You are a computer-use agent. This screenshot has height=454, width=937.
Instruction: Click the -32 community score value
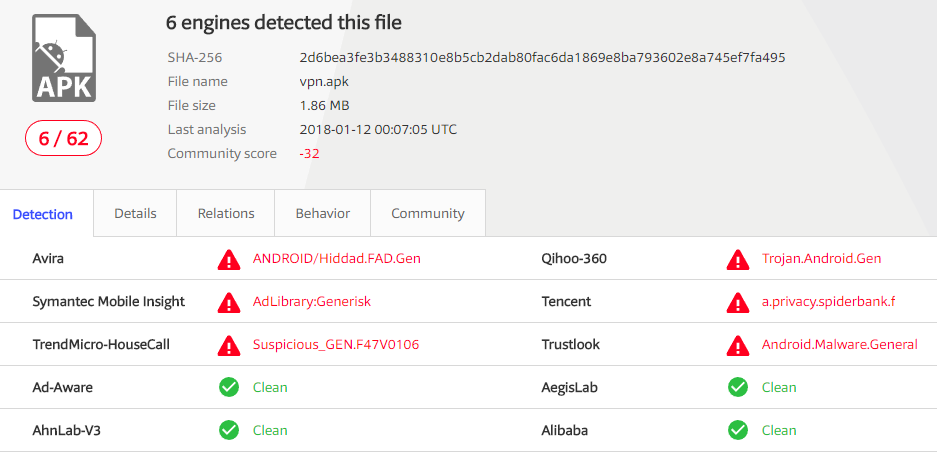coord(310,154)
